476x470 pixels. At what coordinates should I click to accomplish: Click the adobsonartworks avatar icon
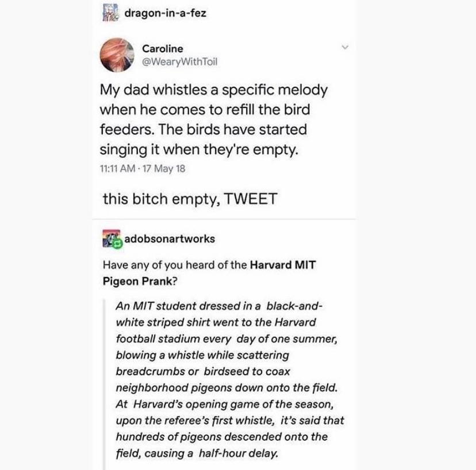pyautogui.click(x=112, y=239)
